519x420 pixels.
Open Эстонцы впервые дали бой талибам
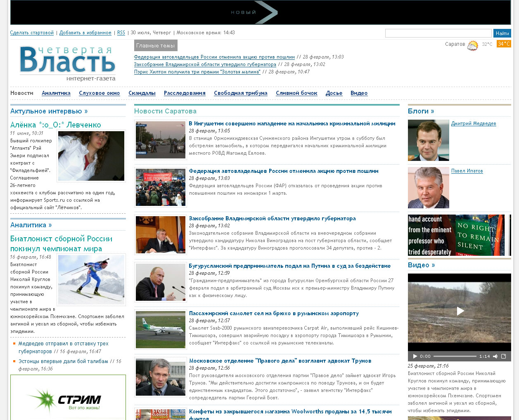click(x=63, y=361)
